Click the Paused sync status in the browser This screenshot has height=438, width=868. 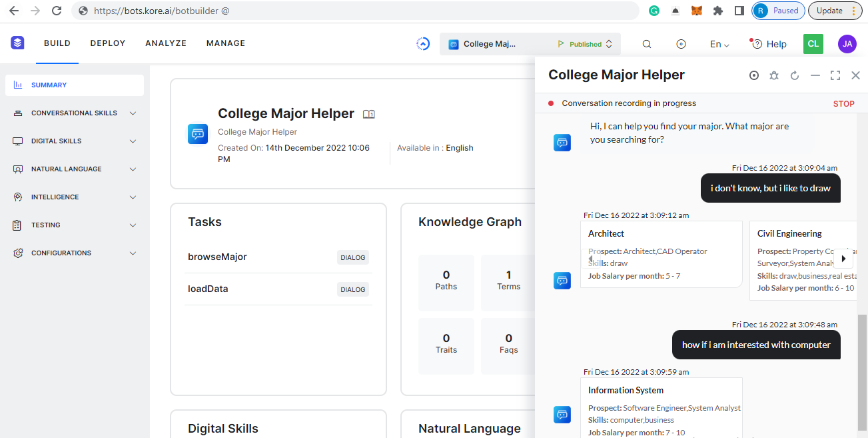[777, 11]
